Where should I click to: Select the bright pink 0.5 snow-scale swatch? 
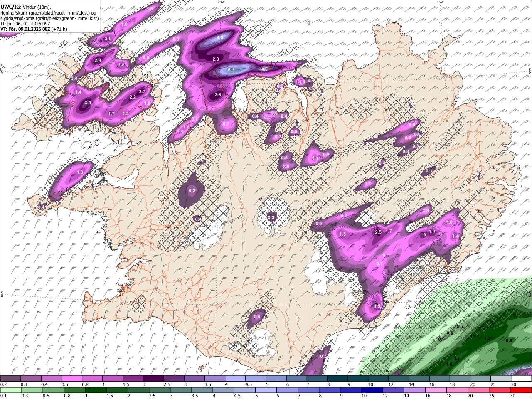coord(71,379)
